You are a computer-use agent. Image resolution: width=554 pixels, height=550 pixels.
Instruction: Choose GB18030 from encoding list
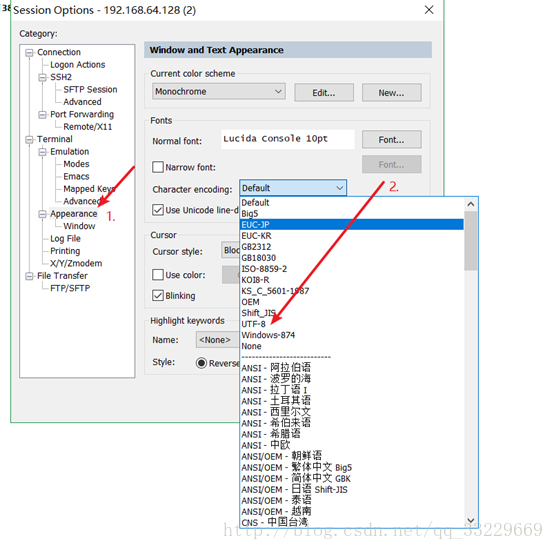click(352, 258)
